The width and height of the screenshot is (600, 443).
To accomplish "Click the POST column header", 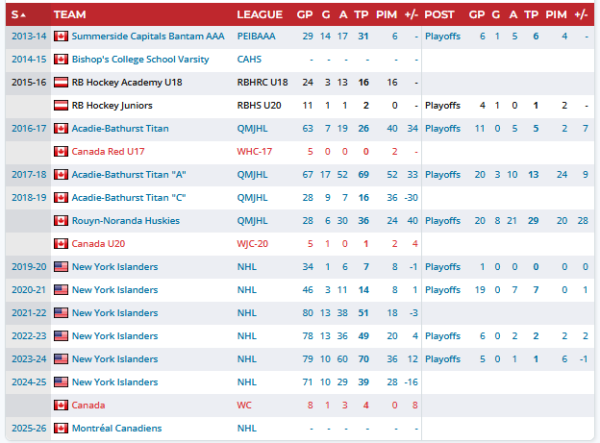I will [x=439, y=14].
